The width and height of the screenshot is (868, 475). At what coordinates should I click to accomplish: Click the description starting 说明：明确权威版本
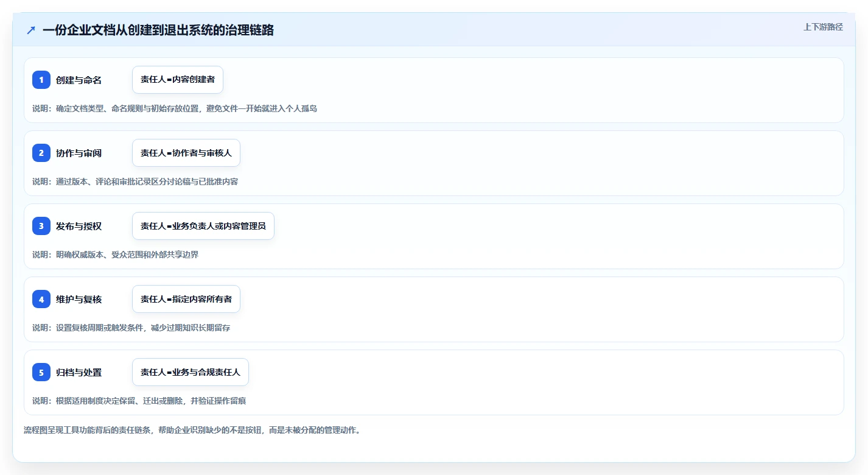116,255
